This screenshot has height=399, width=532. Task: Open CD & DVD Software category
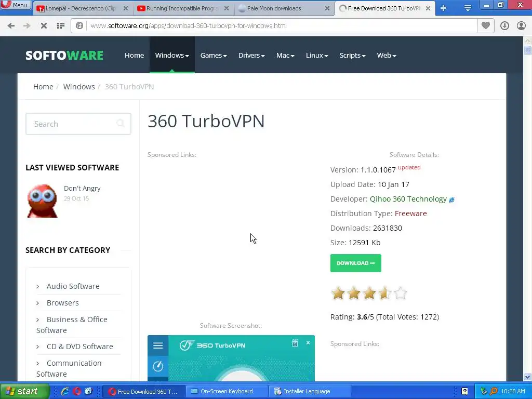pyautogui.click(x=79, y=347)
